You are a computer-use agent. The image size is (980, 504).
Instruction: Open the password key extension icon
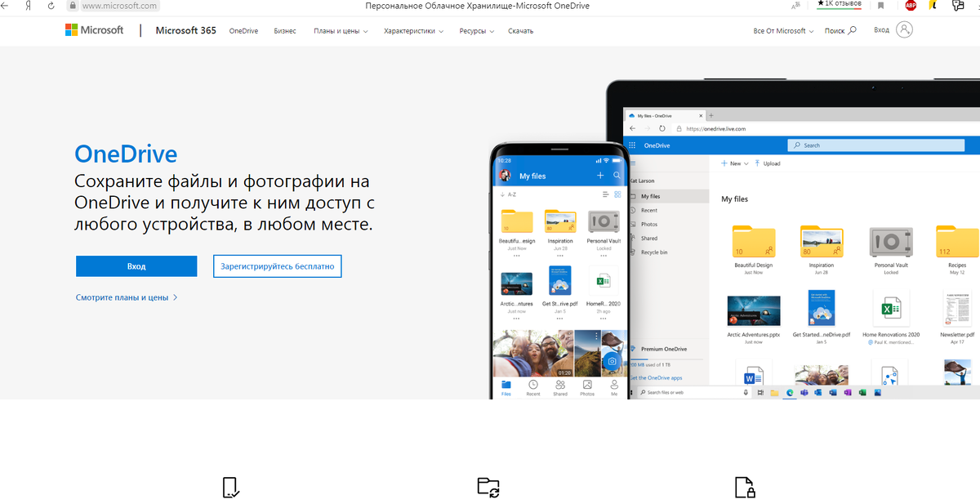[x=958, y=6]
